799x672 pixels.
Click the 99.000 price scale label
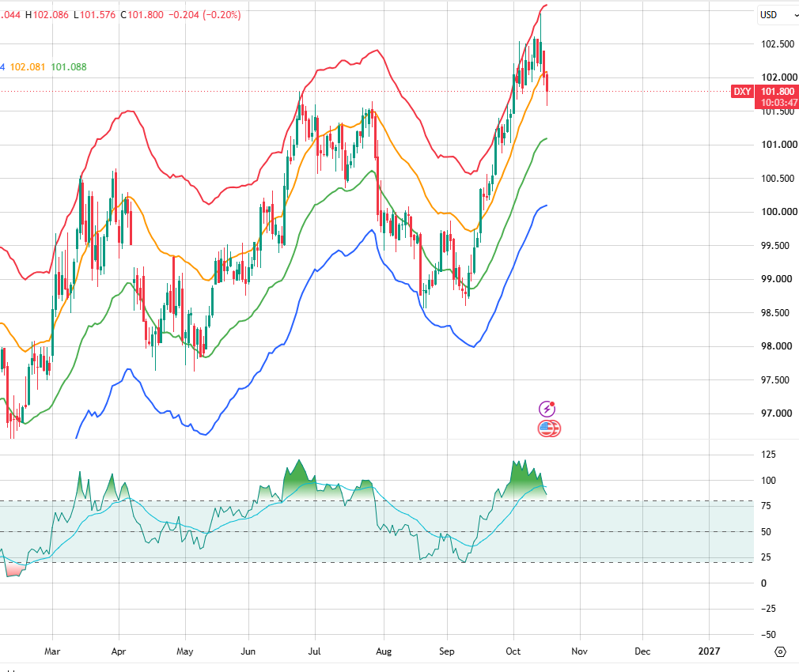click(x=776, y=279)
